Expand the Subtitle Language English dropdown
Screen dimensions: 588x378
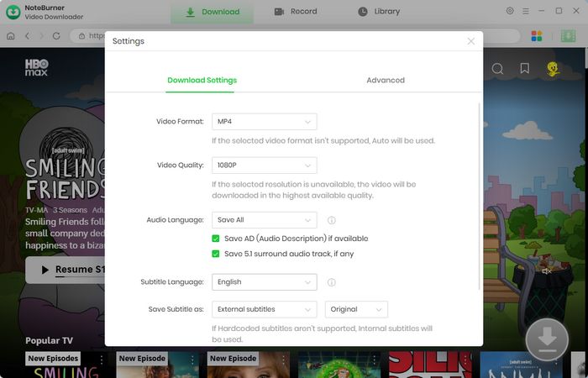pos(264,282)
